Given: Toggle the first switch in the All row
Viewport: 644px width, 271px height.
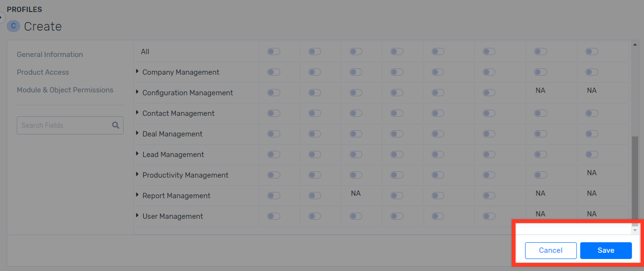Looking at the screenshot, I should (x=274, y=52).
